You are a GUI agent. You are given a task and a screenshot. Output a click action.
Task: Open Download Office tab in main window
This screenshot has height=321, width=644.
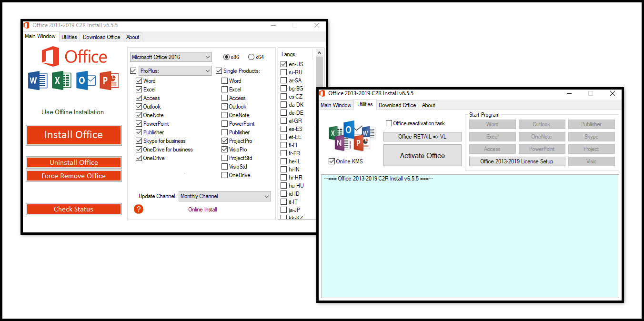coord(101,37)
